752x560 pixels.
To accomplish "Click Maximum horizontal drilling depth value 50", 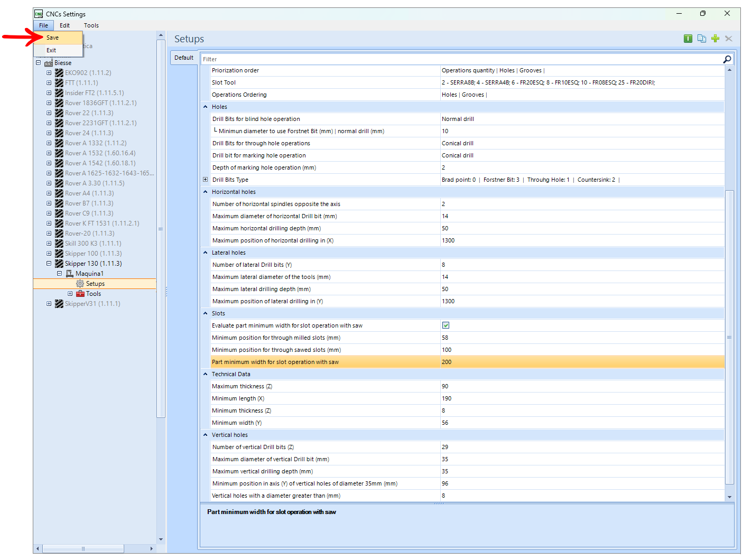I will tap(582, 228).
